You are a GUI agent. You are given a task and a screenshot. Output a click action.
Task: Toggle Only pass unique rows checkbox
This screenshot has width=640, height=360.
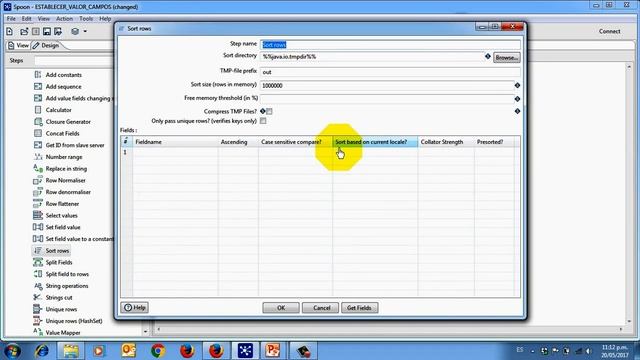tap(263, 121)
